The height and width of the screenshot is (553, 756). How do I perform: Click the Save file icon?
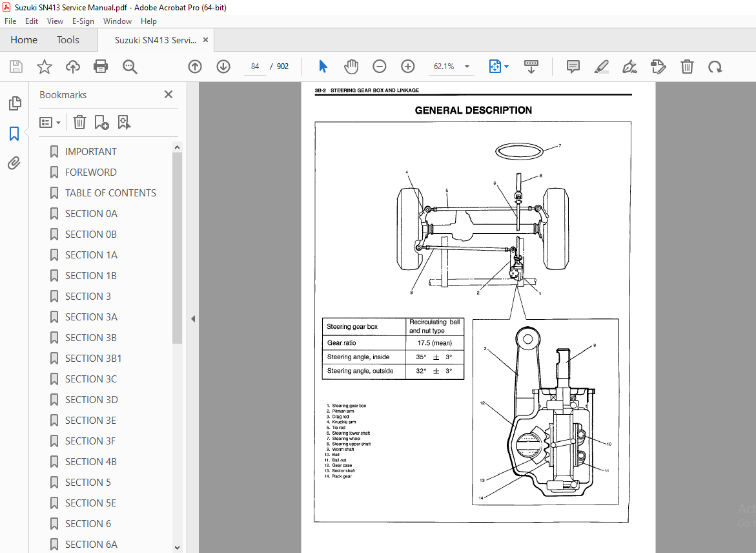(16, 67)
